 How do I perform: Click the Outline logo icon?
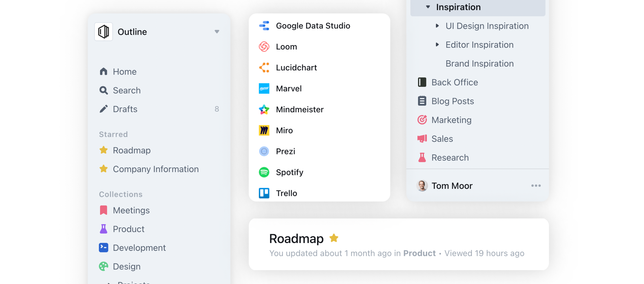click(103, 32)
